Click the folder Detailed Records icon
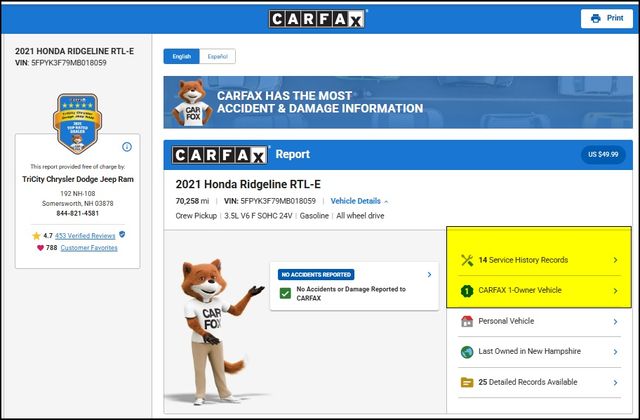 point(467,382)
